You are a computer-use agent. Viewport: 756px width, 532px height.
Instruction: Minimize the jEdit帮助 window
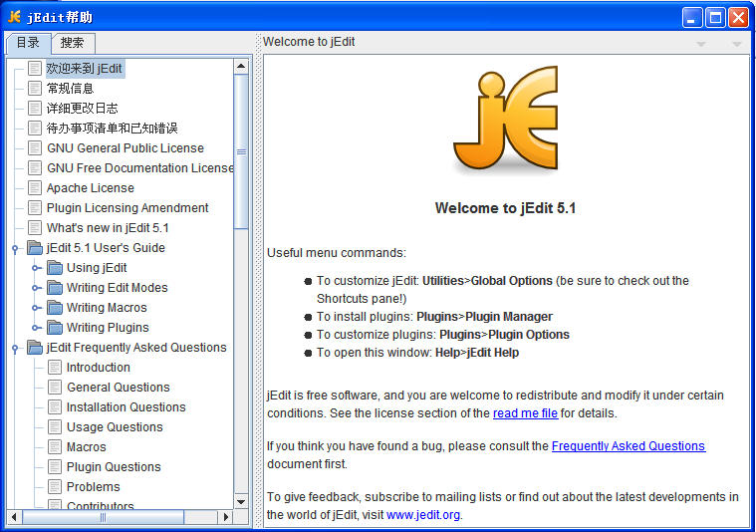tap(692, 18)
